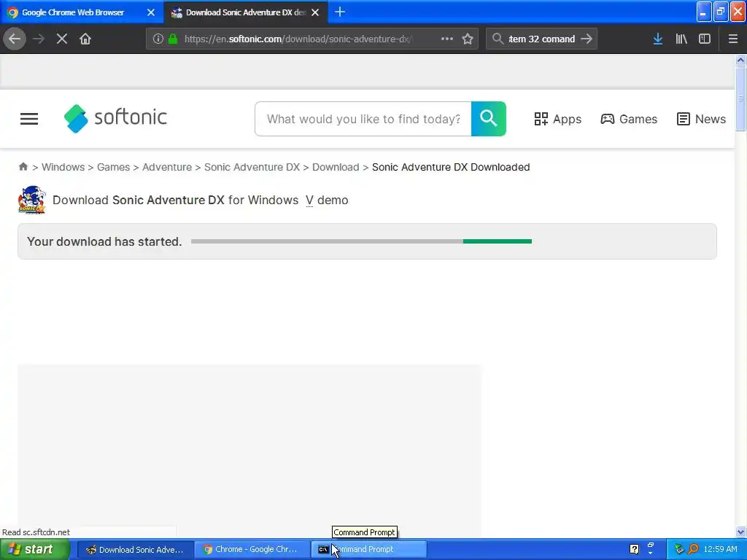Viewport: 747px width, 560px height.
Task: Open the browser hamburger menu
Action: click(732, 39)
